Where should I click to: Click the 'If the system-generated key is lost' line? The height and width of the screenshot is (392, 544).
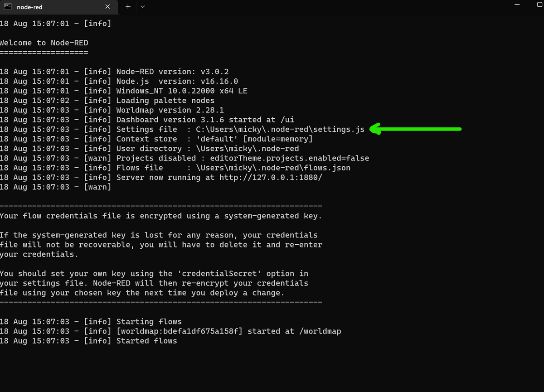(159, 235)
